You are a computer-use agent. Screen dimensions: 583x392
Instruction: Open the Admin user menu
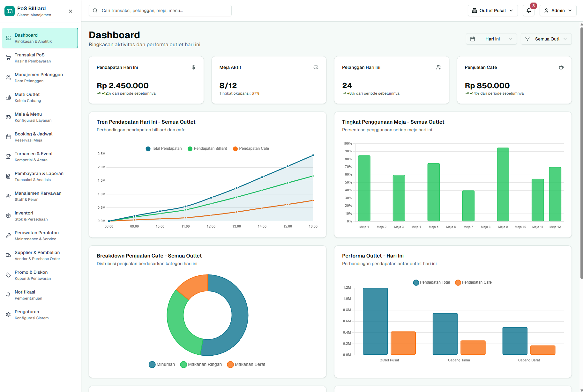pyautogui.click(x=558, y=11)
